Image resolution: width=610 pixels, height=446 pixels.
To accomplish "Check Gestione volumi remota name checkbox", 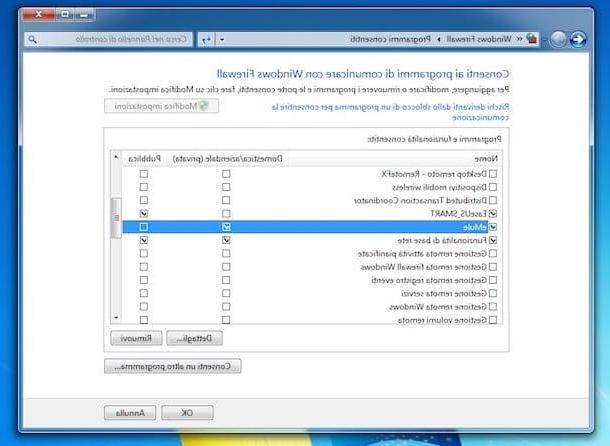I will [493, 320].
